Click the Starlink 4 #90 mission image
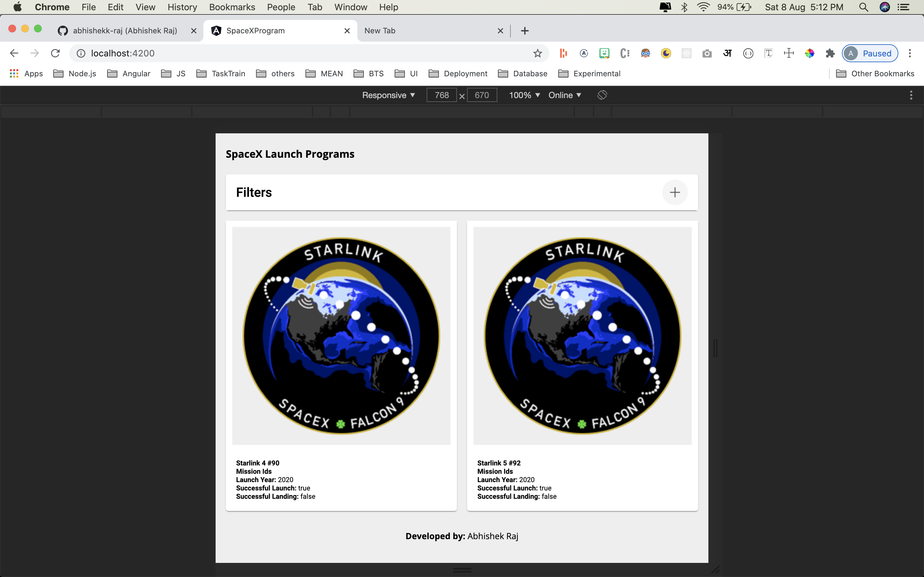Viewport: 924px width, 577px height. click(341, 336)
